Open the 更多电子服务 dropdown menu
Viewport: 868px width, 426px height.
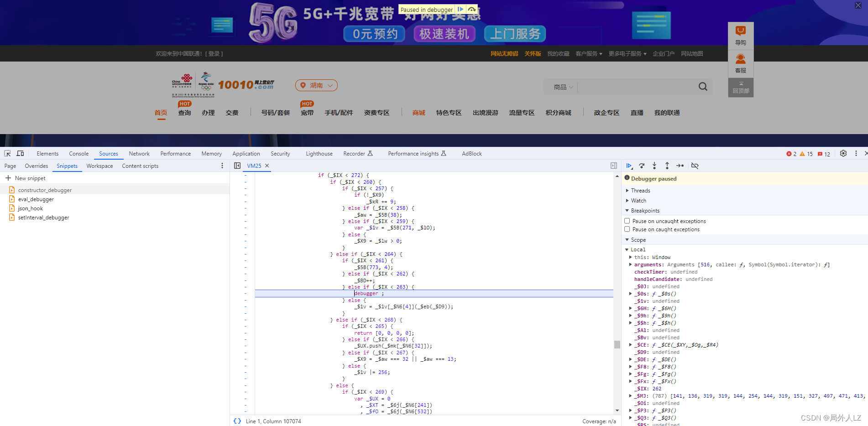pyautogui.click(x=627, y=53)
